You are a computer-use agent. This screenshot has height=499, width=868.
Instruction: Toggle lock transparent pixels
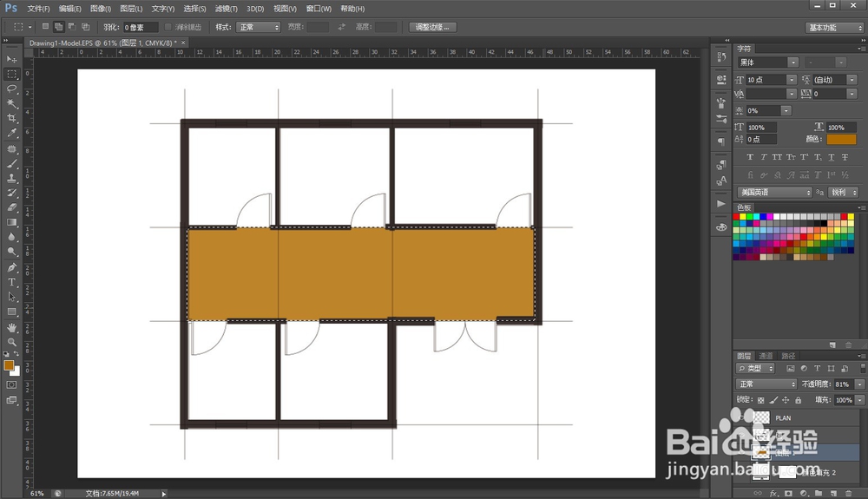point(760,400)
